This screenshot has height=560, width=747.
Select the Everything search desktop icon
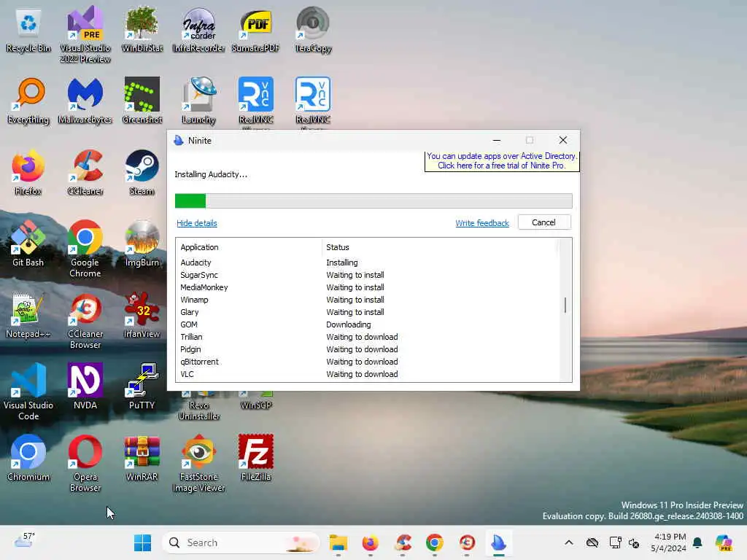click(x=28, y=101)
